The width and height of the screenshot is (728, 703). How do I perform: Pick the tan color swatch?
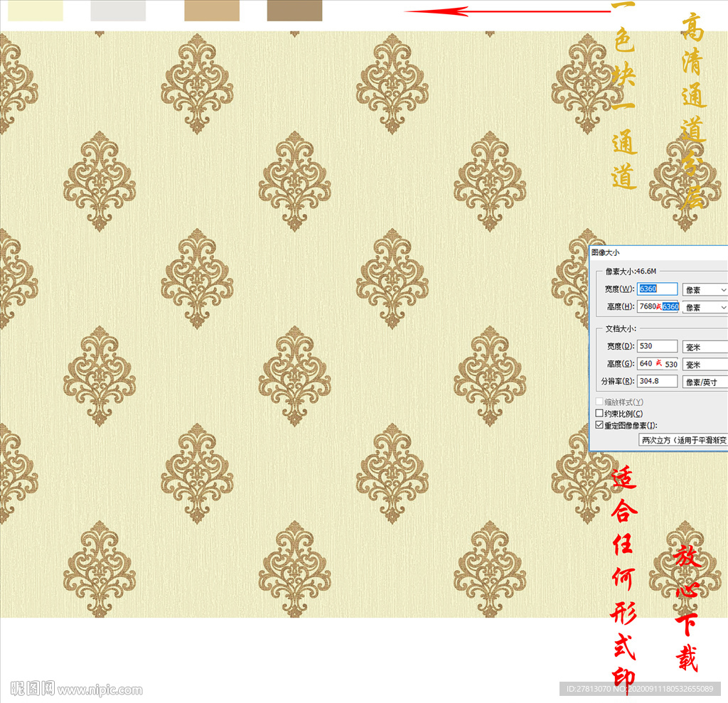212,10
